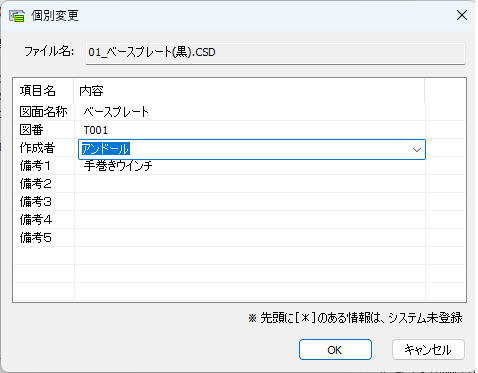
Task: Select the 作成者 row label
Action: [37, 148]
